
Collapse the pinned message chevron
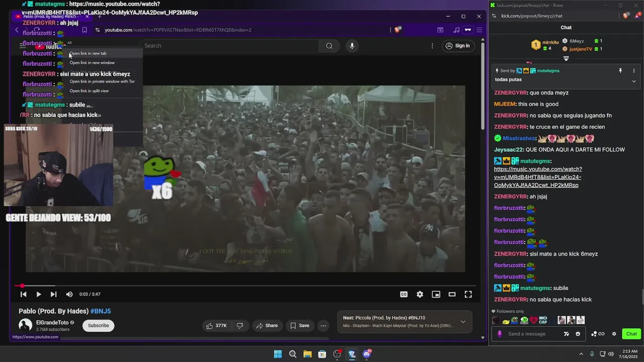[x=634, y=81]
